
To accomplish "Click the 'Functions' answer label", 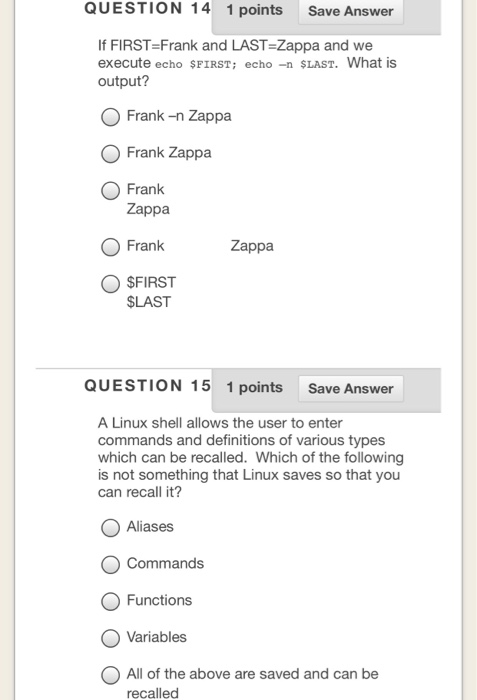I will click(159, 600).
